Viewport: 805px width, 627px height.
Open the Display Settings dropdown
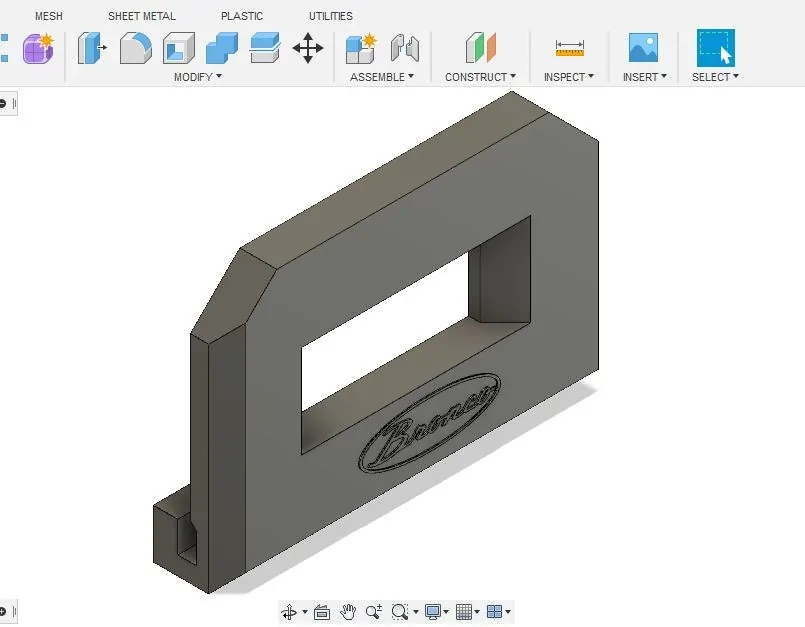pos(432,611)
